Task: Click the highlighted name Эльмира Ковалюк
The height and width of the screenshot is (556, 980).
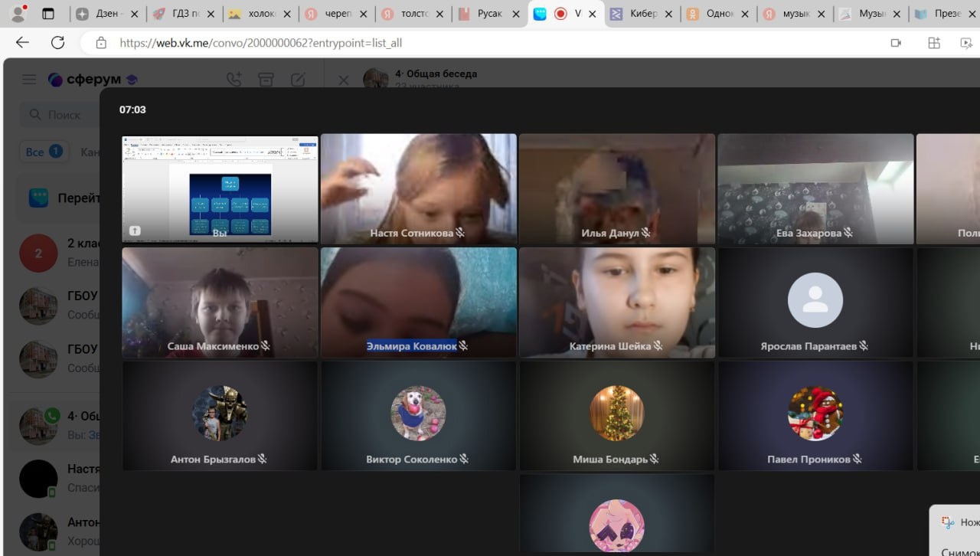Action: [412, 346]
